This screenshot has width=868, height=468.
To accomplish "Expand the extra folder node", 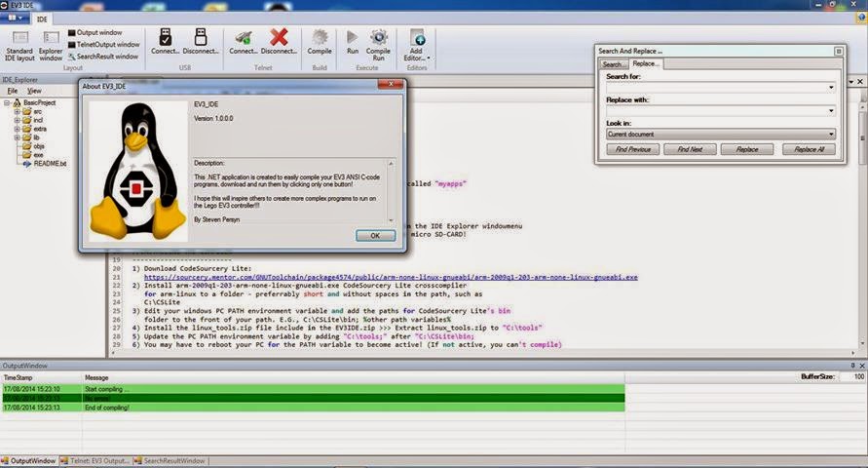I will click(x=17, y=129).
